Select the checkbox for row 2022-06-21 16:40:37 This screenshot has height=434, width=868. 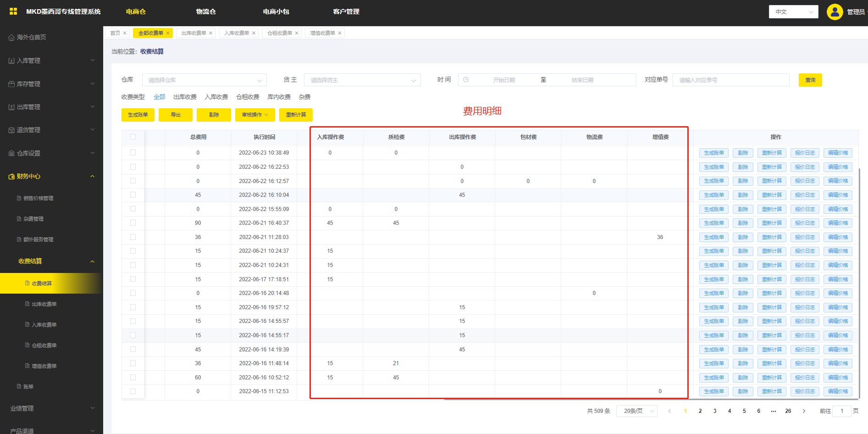coord(133,223)
